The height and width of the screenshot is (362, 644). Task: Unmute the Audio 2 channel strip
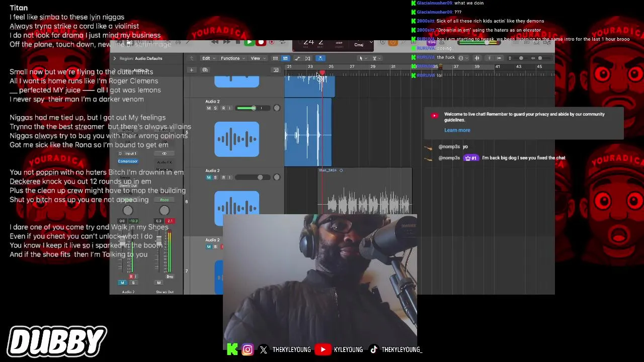[122, 283]
